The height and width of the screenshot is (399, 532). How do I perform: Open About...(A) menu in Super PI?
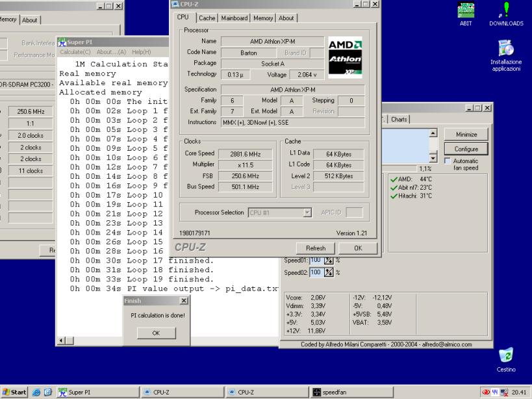111,52
